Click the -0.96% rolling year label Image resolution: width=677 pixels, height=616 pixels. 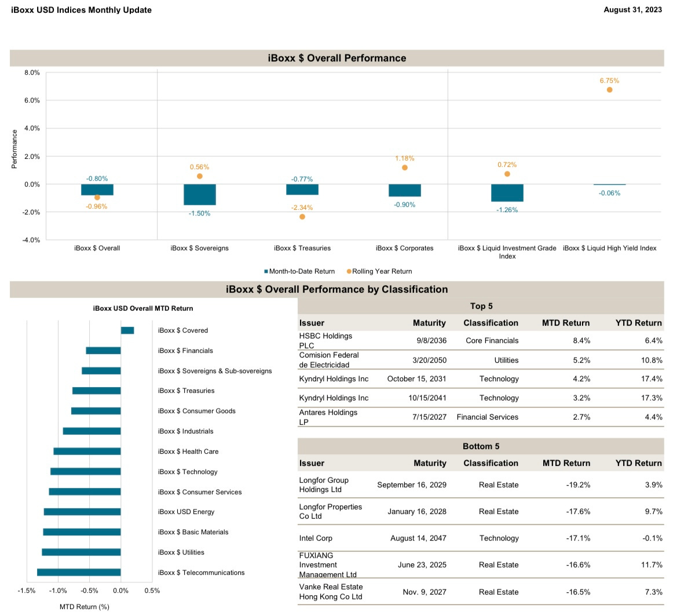pos(96,206)
